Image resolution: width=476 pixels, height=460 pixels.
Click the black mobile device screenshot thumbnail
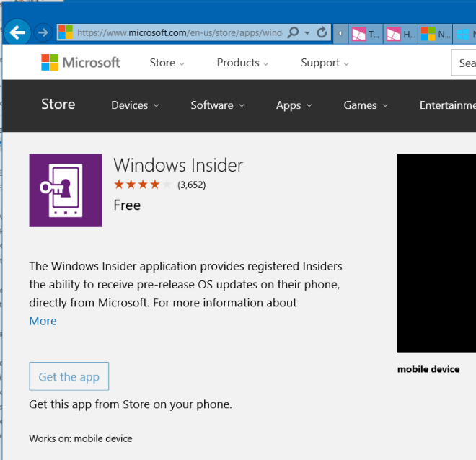tap(436, 253)
